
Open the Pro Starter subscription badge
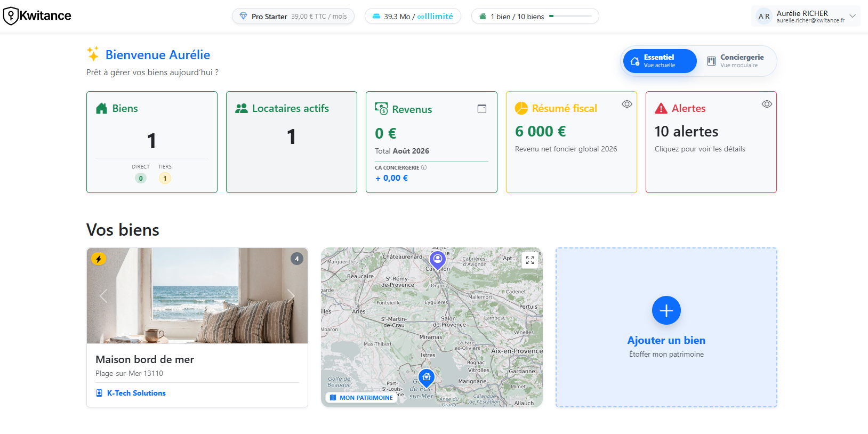point(293,17)
